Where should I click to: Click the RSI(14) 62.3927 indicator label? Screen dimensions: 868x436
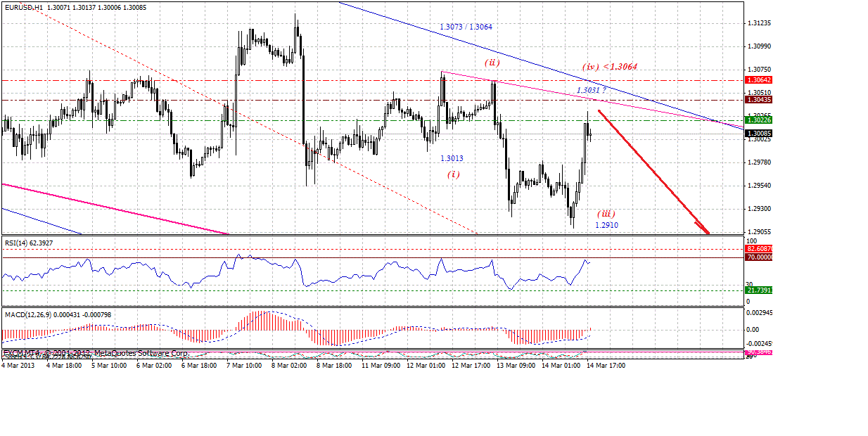pyautogui.click(x=27, y=243)
